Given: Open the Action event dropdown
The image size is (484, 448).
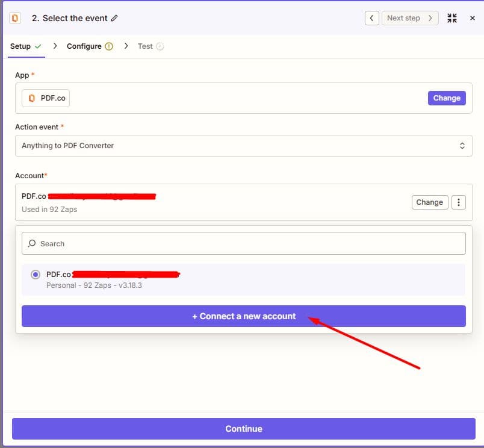Looking at the screenshot, I should (244, 146).
